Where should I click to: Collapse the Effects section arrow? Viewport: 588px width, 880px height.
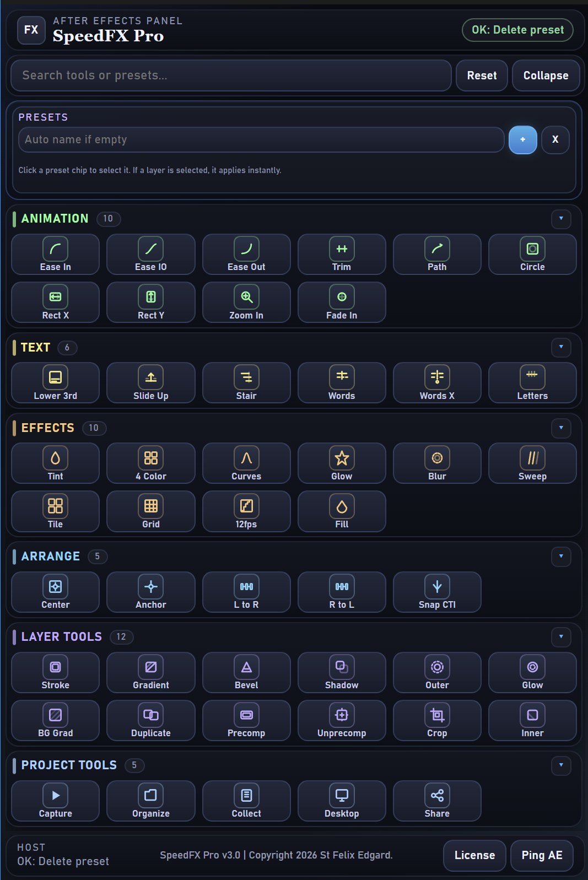(x=561, y=428)
